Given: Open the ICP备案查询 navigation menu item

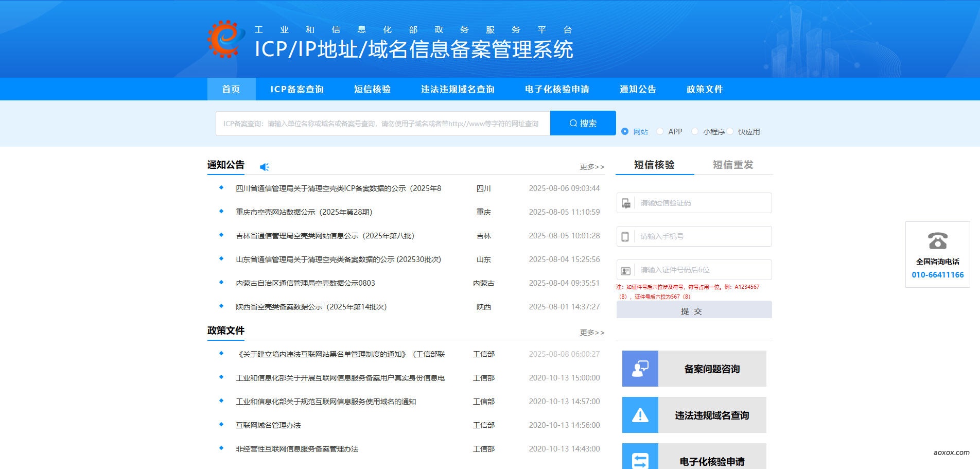Looking at the screenshot, I should [x=297, y=89].
